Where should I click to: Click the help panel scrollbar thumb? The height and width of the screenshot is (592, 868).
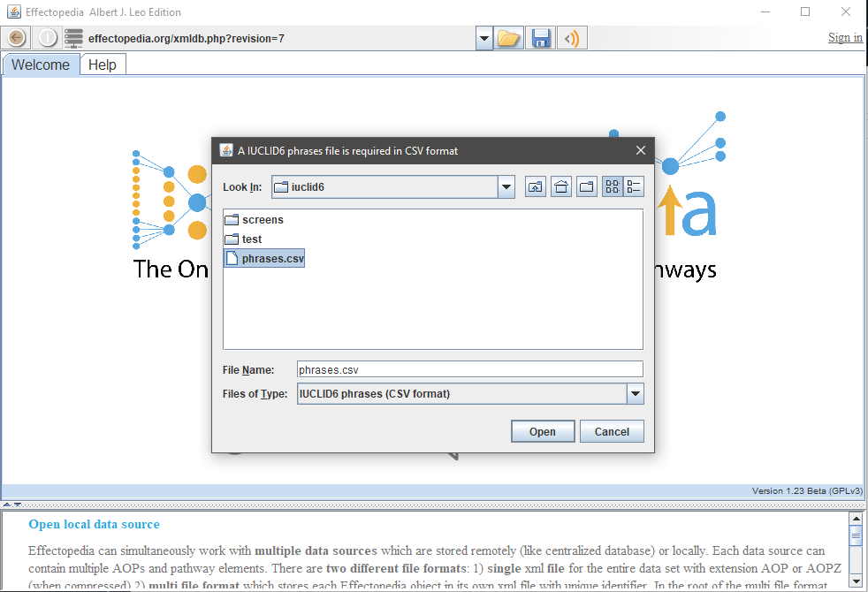[x=856, y=535]
